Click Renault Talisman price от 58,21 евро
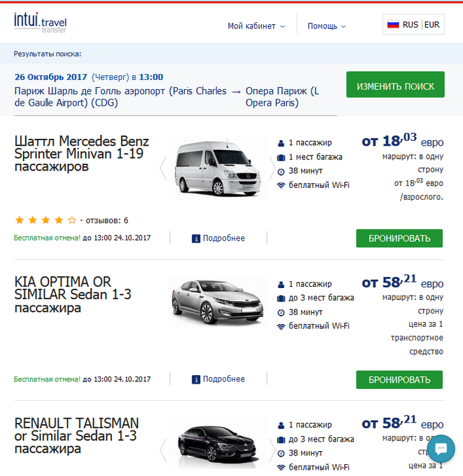 [403, 423]
